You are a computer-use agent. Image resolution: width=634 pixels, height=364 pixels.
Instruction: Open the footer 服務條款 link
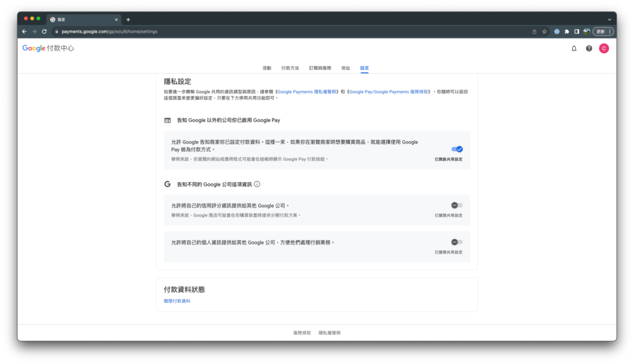click(302, 333)
